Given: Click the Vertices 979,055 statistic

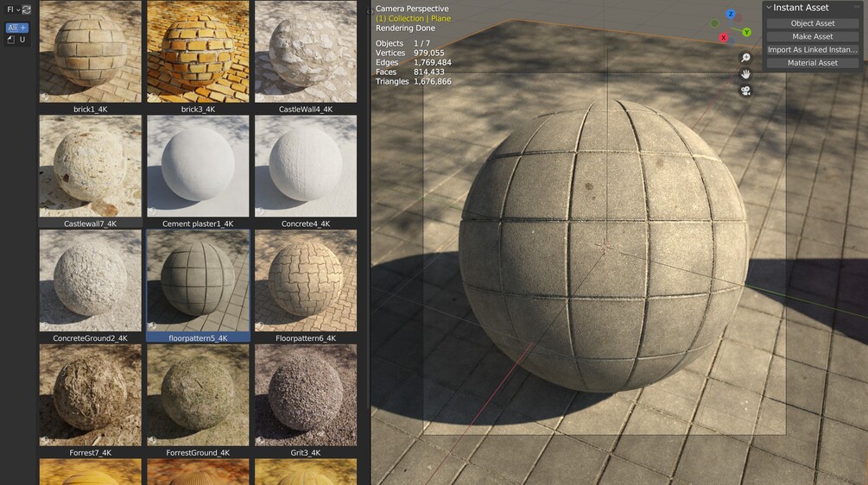Looking at the screenshot, I should tap(409, 54).
